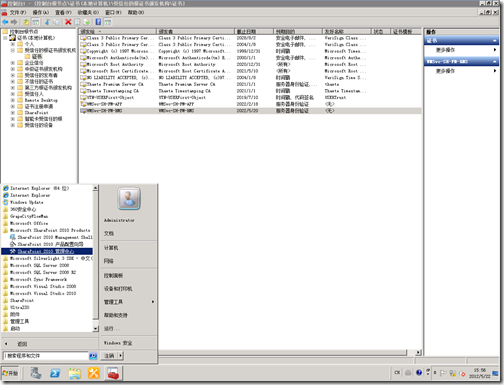Viewport: 504px width, 385px height.
Task: Launch SharePoint 2010 管理中心 from Start menu
Action: pyautogui.click(x=47, y=251)
